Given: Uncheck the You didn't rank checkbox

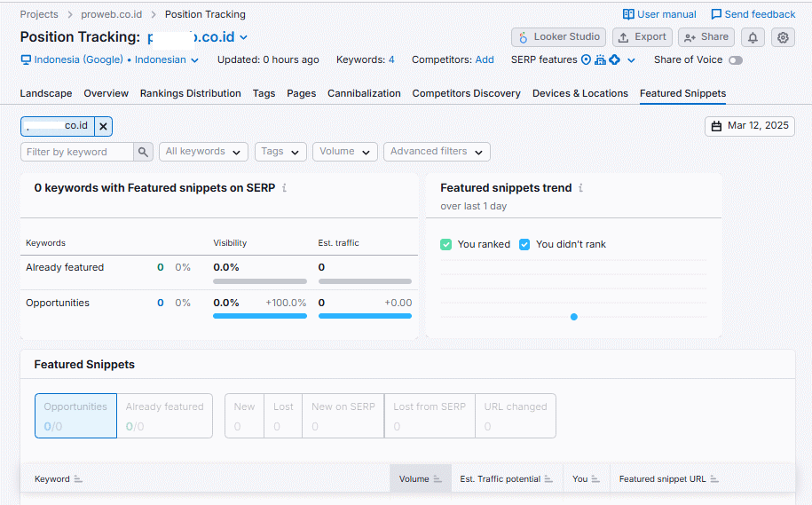Looking at the screenshot, I should [x=524, y=244].
